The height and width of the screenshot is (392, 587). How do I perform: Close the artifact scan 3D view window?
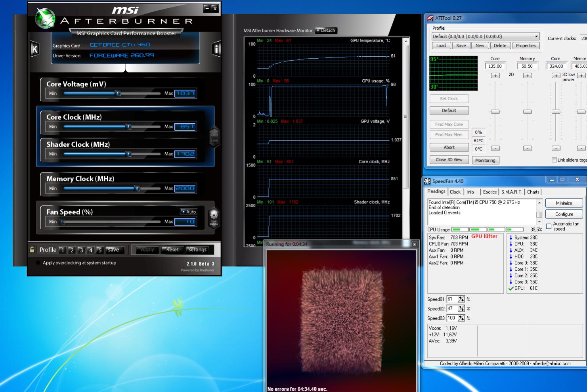pos(415,245)
